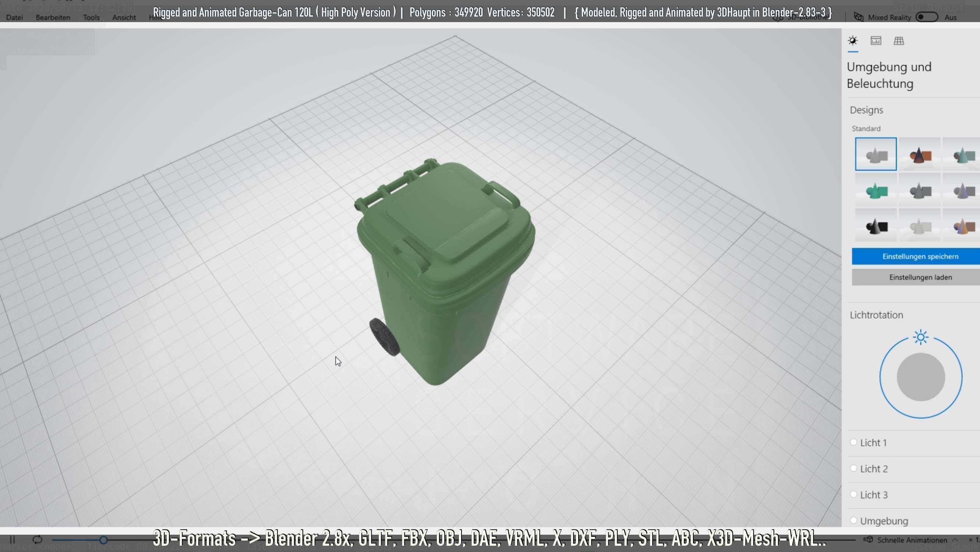Image resolution: width=980 pixels, height=552 pixels.
Task: Open the environment and lighting tab (sun icon)
Action: click(x=853, y=41)
